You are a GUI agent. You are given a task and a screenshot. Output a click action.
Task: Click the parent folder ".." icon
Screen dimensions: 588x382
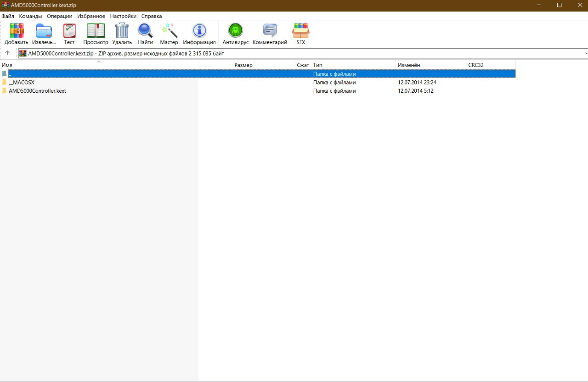(4, 74)
